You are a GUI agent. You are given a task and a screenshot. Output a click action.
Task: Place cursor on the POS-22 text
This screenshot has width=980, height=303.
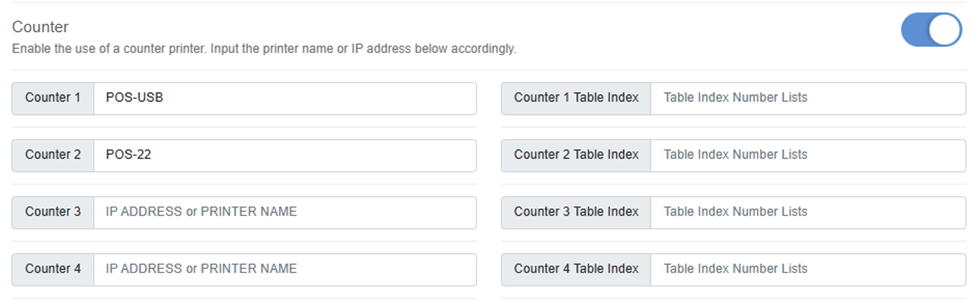[128, 155]
